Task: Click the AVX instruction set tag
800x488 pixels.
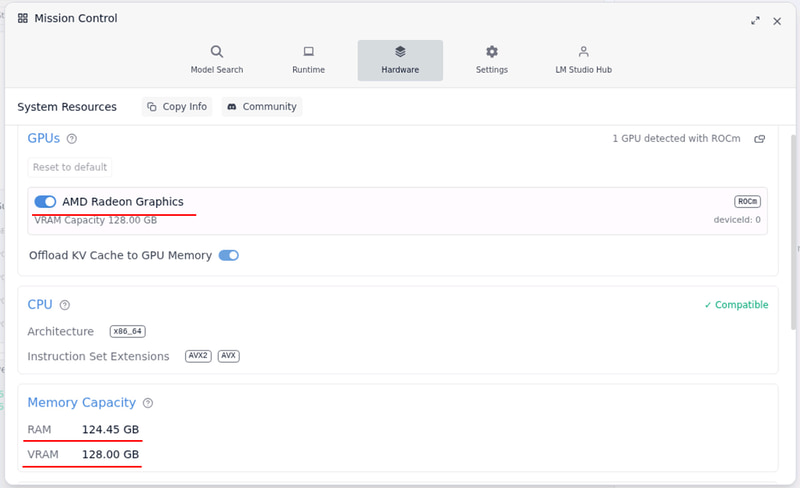Action: tap(229, 356)
